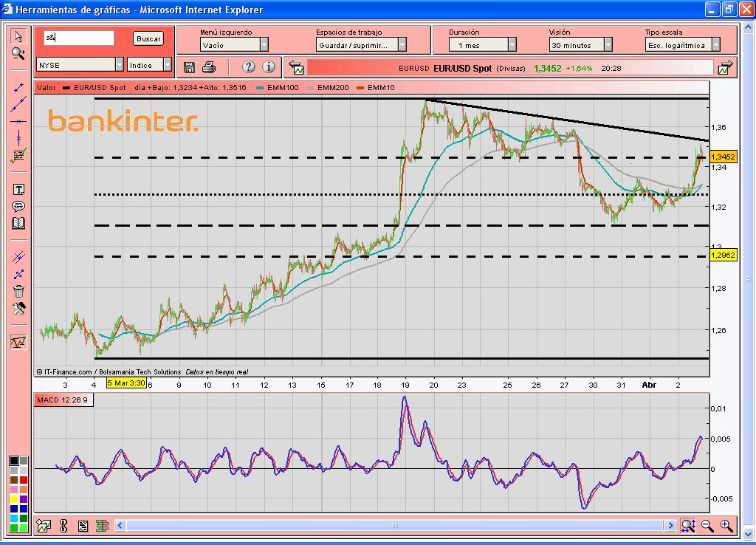Click the Buscar search button
Image resolution: width=756 pixels, height=545 pixels.
[148, 38]
